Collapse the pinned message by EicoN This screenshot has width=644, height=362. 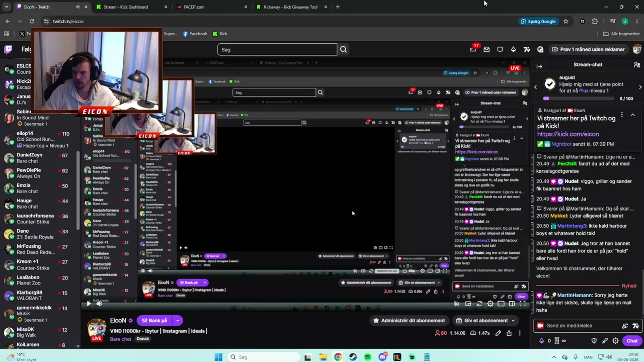tap(632, 115)
